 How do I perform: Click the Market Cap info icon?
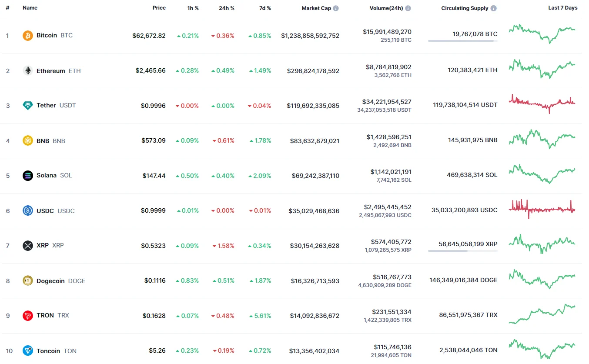[x=336, y=8]
